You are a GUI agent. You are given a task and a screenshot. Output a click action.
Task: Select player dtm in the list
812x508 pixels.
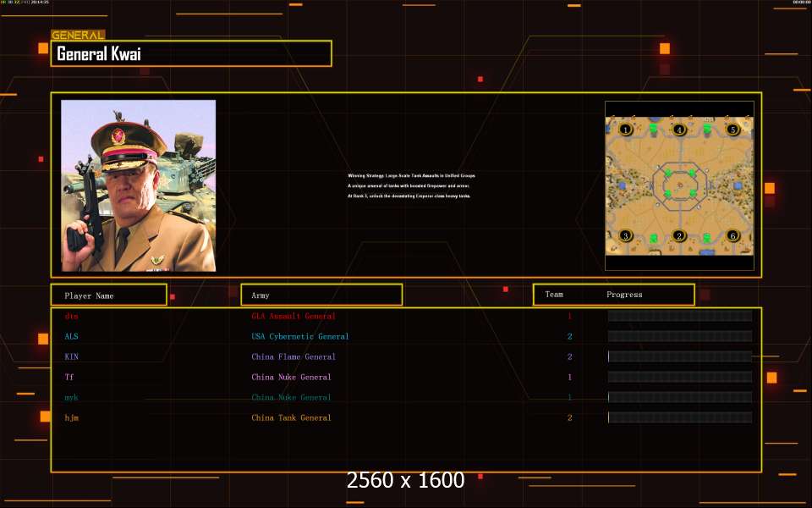(x=71, y=316)
